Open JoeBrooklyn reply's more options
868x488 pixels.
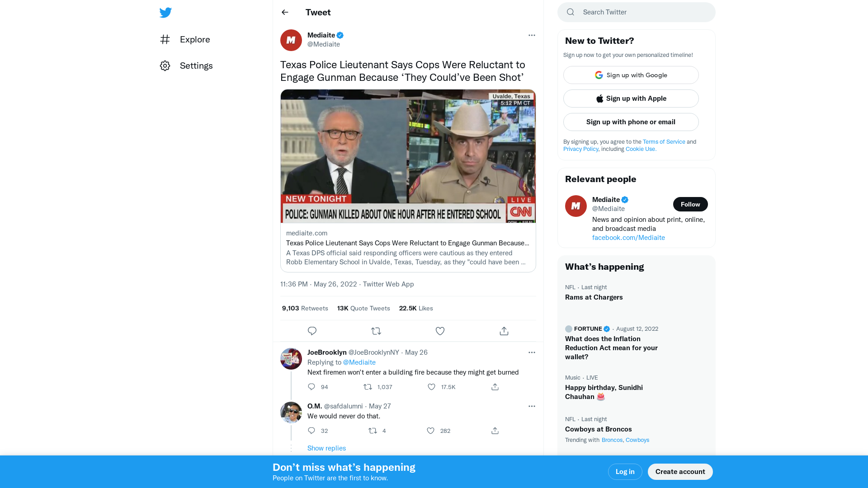point(532,352)
